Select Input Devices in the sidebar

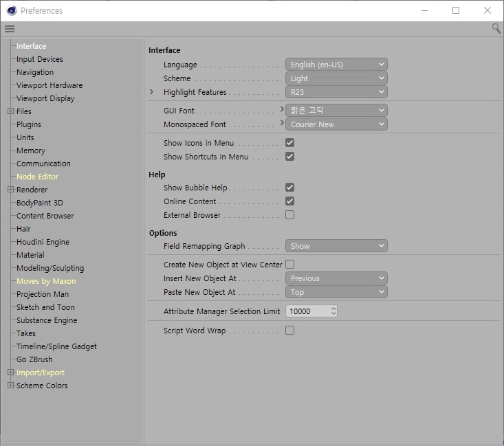[x=39, y=59]
